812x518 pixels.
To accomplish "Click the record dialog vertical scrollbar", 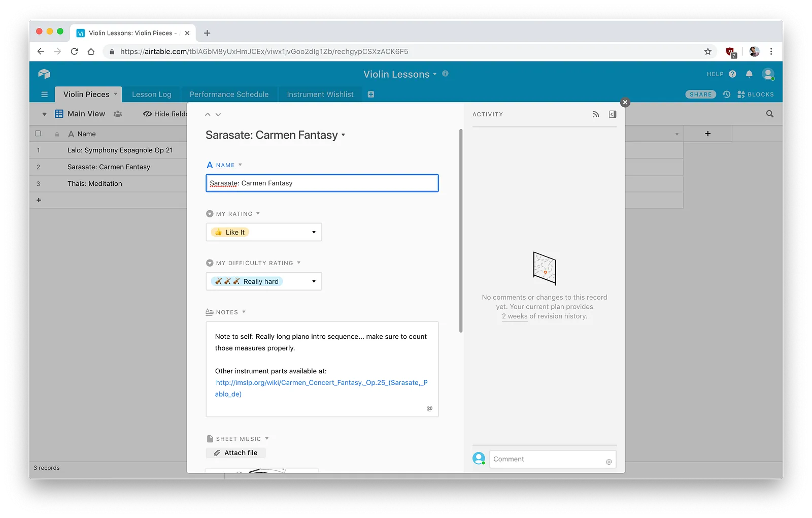I will coord(461,231).
